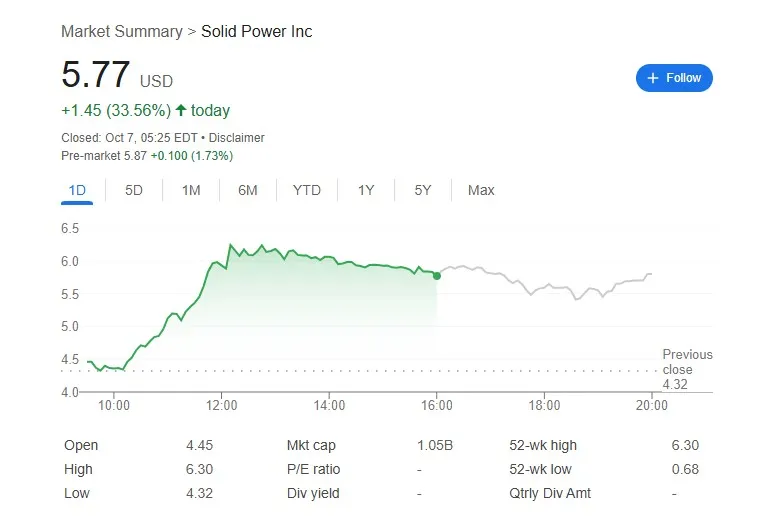Open the 5Y chart tab
The image size is (757, 522).
click(423, 190)
